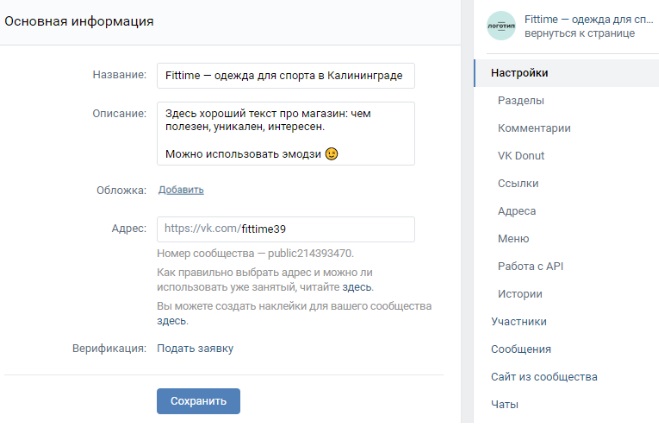Open the Чаты section
Image resolution: width=659 pixels, height=427 pixels.
click(504, 404)
